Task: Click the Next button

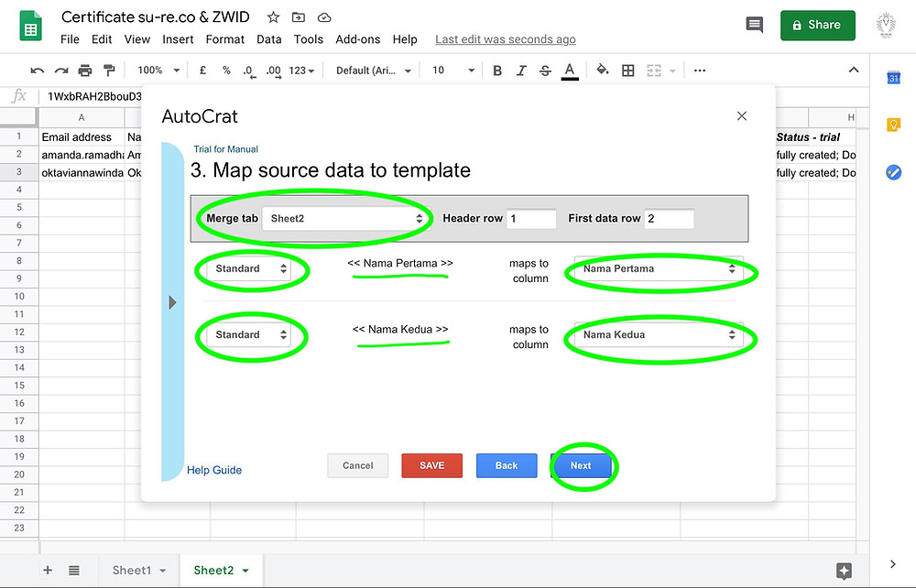Action: pos(581,465)
